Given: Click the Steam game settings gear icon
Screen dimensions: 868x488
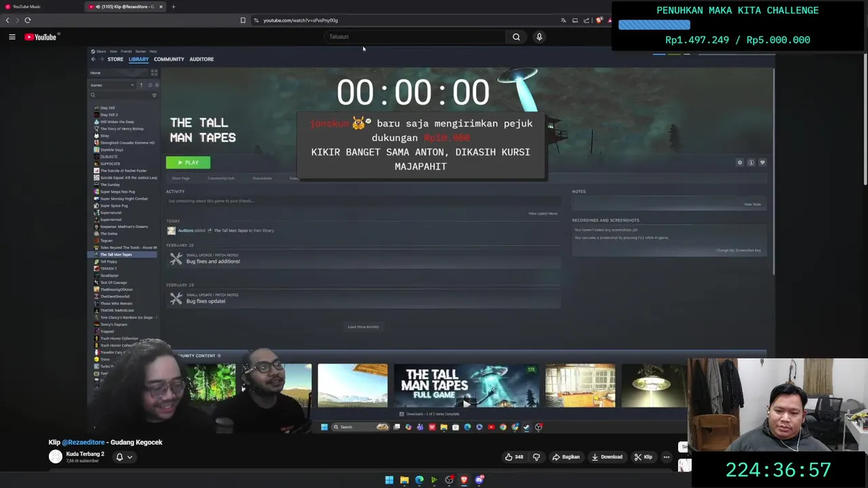Looking at the screenshot, I should pos(740,163).
